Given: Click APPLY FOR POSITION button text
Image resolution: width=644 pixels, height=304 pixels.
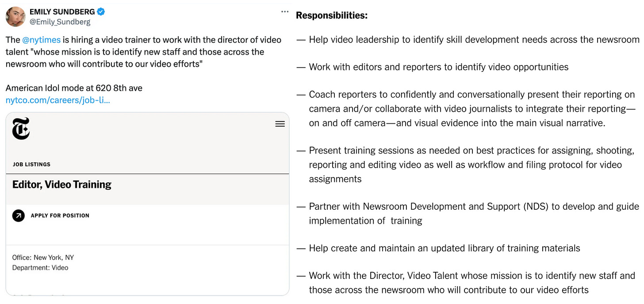Looking at the screenshot, I should [60, 215].
